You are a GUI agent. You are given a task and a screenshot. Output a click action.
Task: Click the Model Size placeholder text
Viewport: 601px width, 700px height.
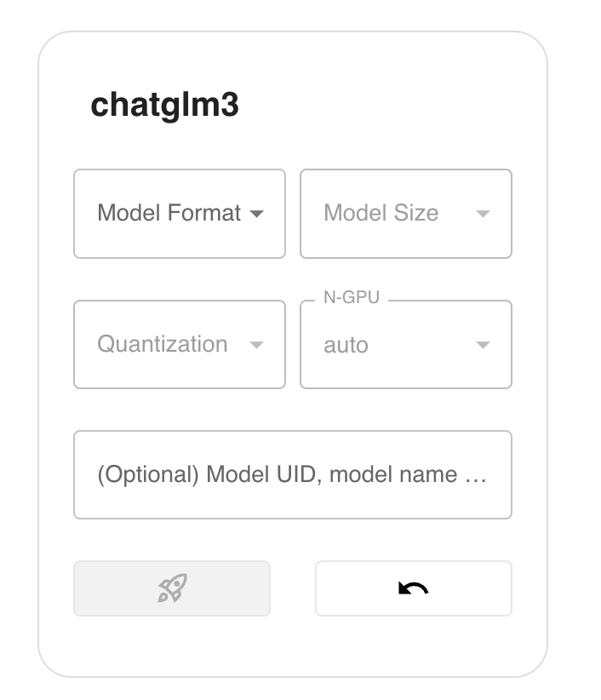381,213
